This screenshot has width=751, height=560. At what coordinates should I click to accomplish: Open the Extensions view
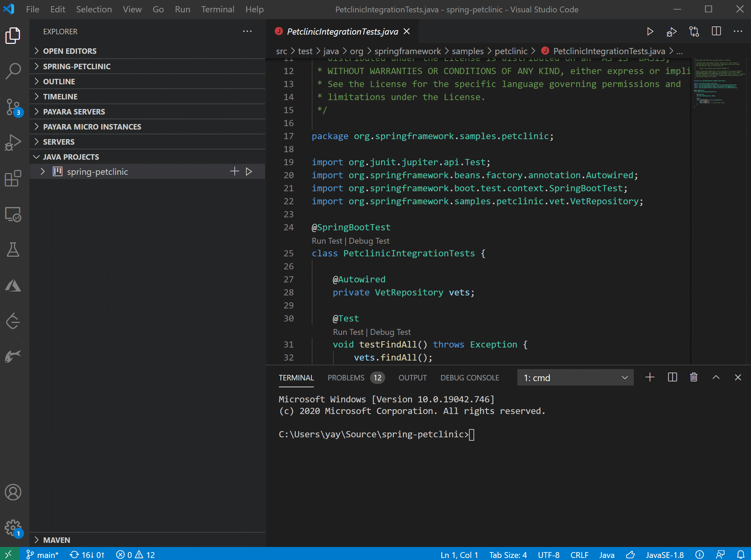pos(13,178)
